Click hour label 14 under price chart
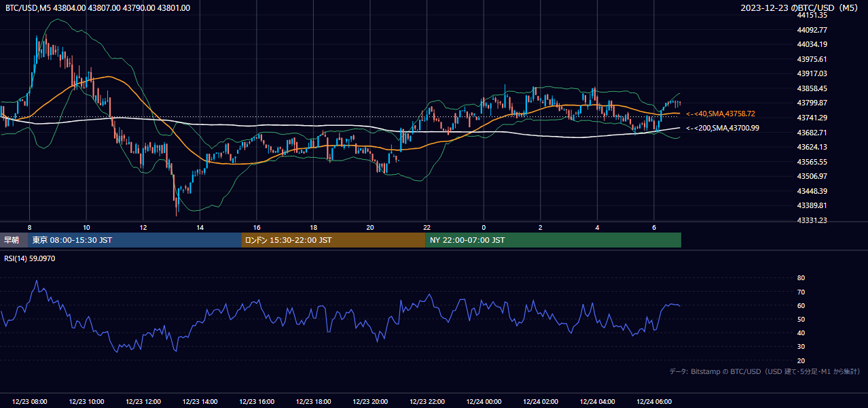Viewport: 868px width, 408px height. pyautogui.click(x=200, y=227)
